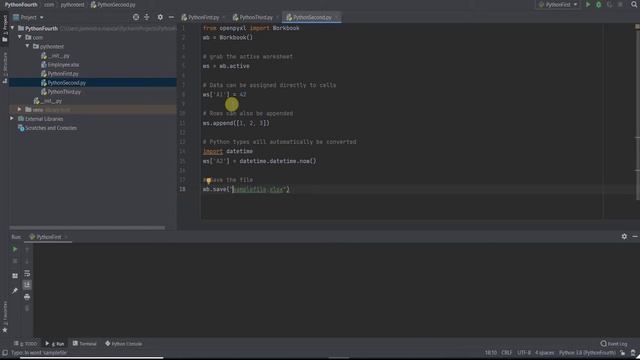Switch to PythonThird.py editor tab

coord(255,18)
